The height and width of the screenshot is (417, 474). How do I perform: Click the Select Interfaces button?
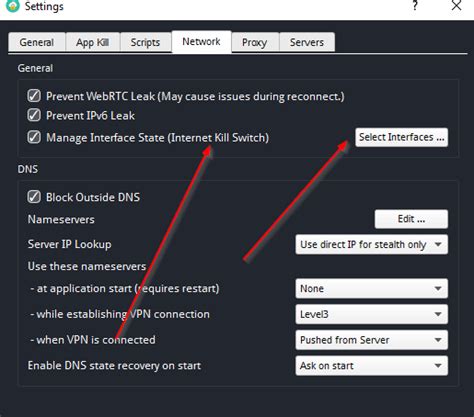pyautogui.click(x=401, y=137)
